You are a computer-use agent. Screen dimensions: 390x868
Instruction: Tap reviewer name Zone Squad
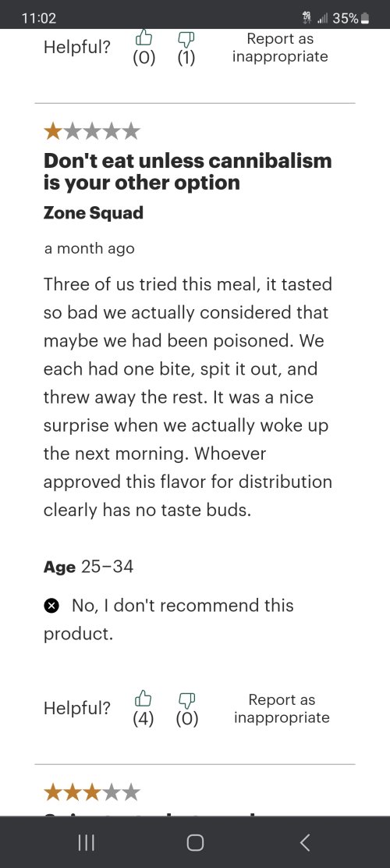94,212
